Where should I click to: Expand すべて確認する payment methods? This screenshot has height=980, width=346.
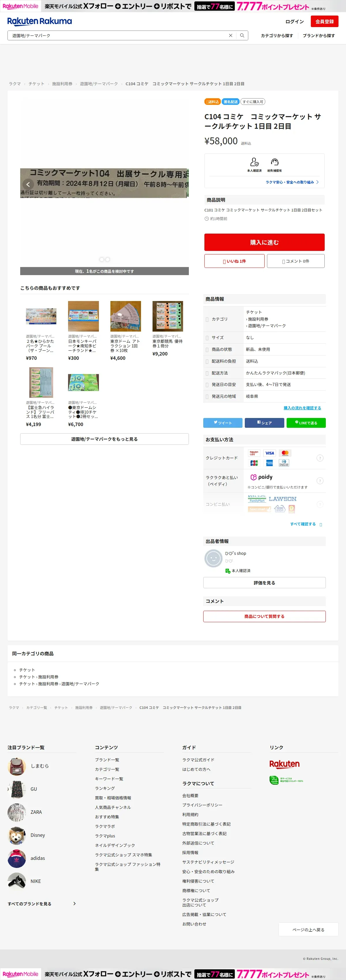pyautogui.click(x=306, y=524)
